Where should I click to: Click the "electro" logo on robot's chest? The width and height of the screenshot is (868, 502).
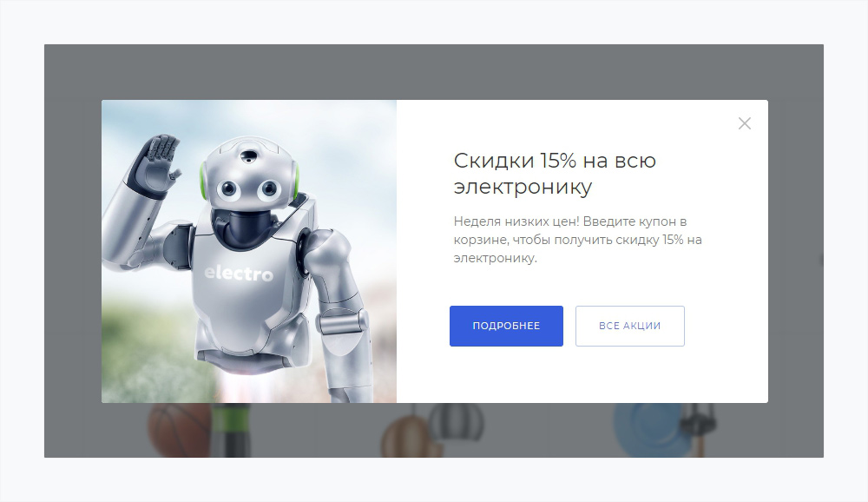tap(238, 274)
